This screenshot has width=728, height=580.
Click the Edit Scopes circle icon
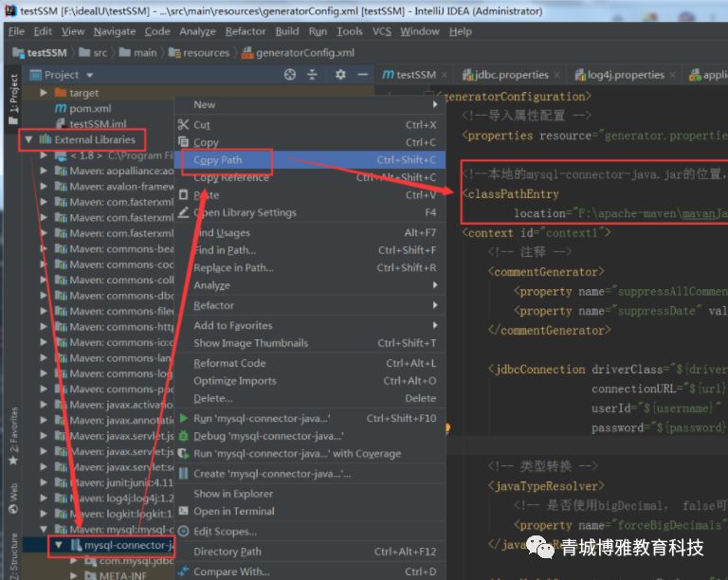click(183, 531)
